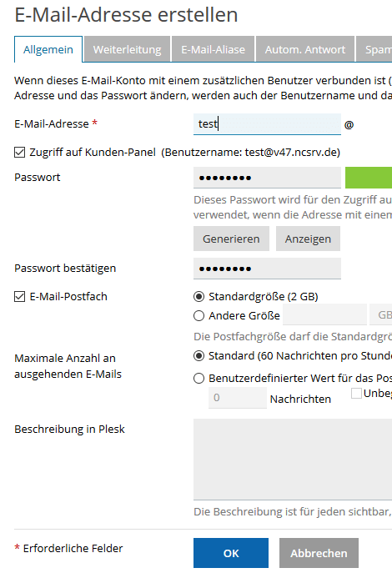Open the GB unit dropdown

pyautogui.click(x=381, y=315)
